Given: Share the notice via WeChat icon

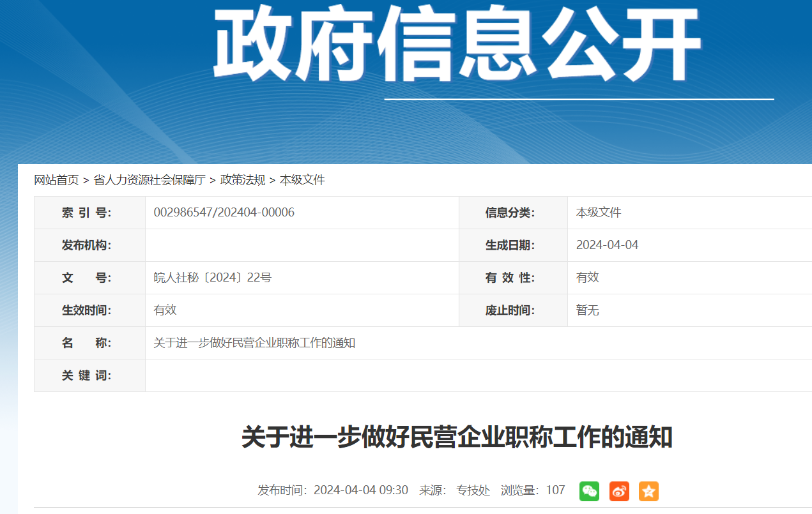Looking at the screenshot, I should point(589,491).
